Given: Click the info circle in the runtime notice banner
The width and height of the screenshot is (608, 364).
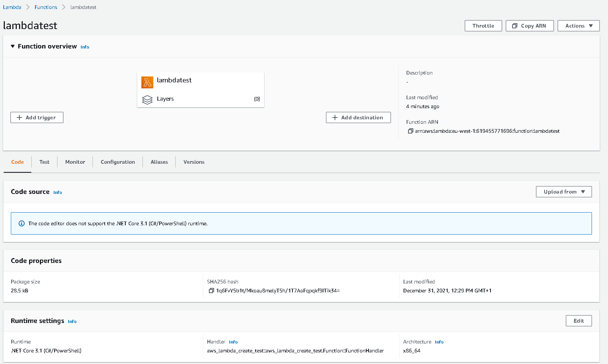Looking at the screenshot, I should [22, 223].
